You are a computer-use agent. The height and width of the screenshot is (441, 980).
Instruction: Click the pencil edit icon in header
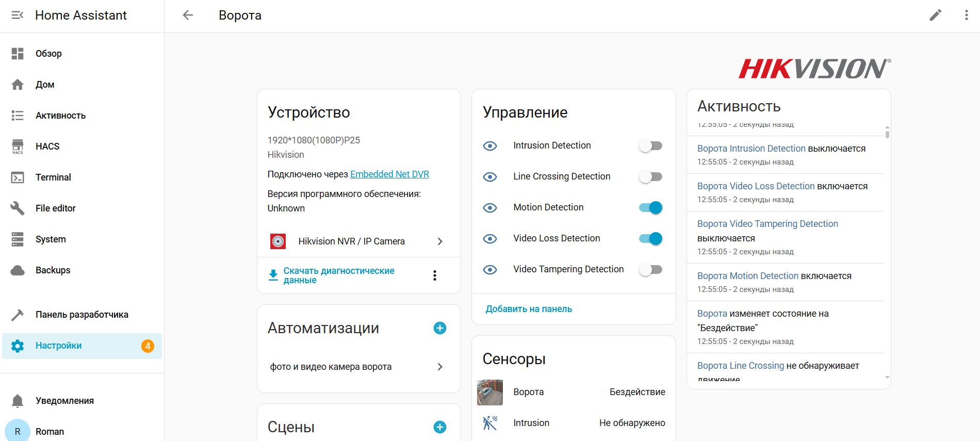935,15
